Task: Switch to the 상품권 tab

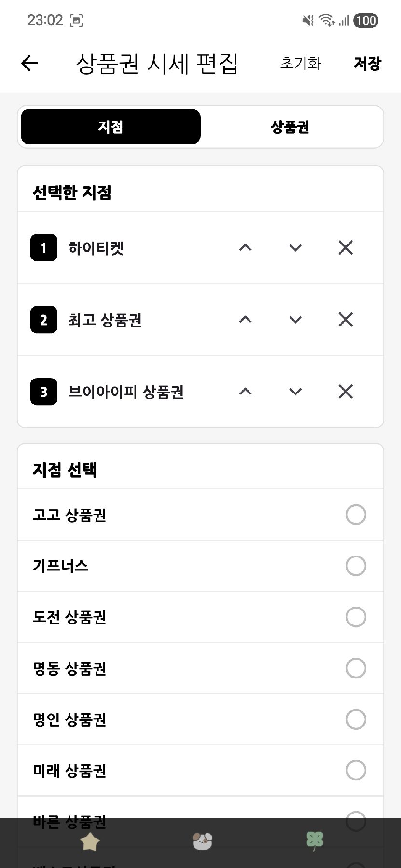Action: pos(290,127)
